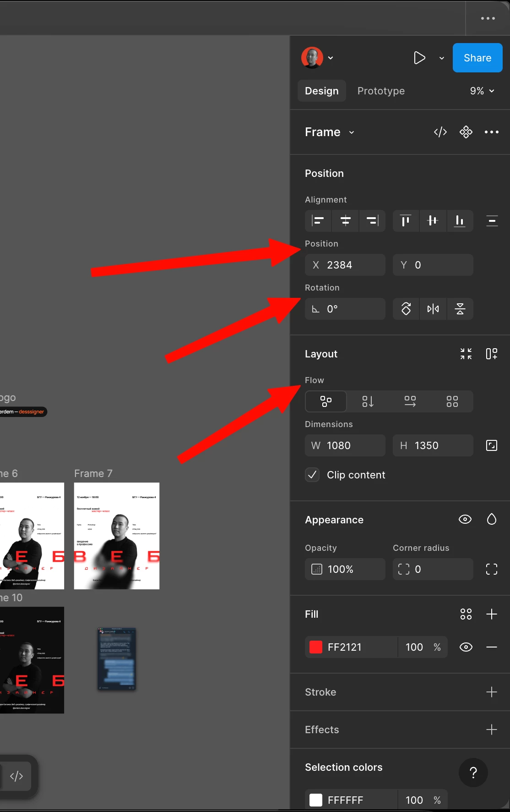
Task: Open the FF2121 red fill swatch
Action: (x=316, y=647)
